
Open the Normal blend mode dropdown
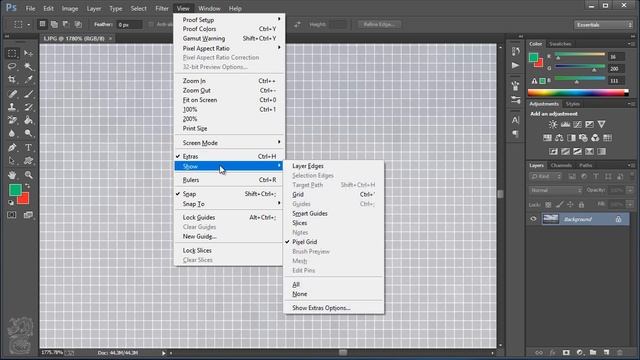pos(556,190)
